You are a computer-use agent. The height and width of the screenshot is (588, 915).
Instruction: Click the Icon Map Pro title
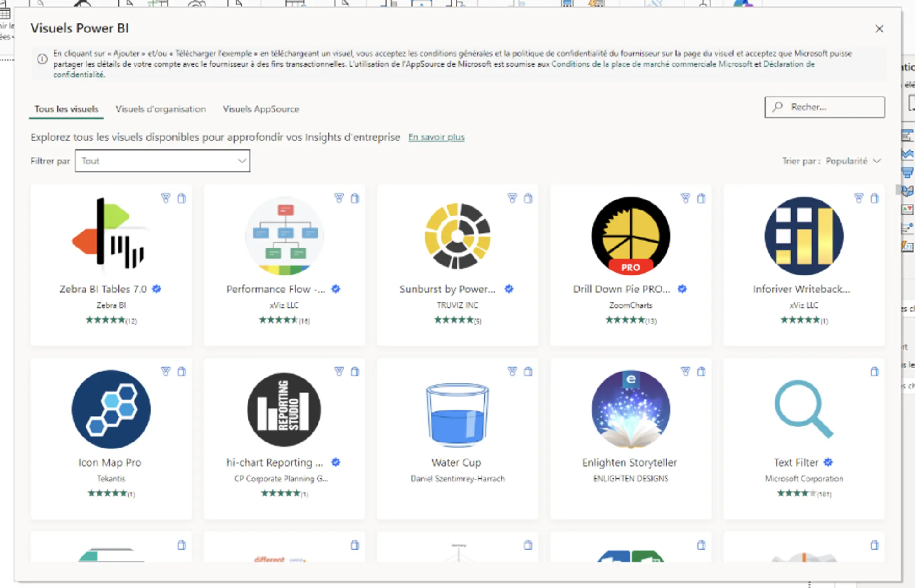click(x=110, y=463)
